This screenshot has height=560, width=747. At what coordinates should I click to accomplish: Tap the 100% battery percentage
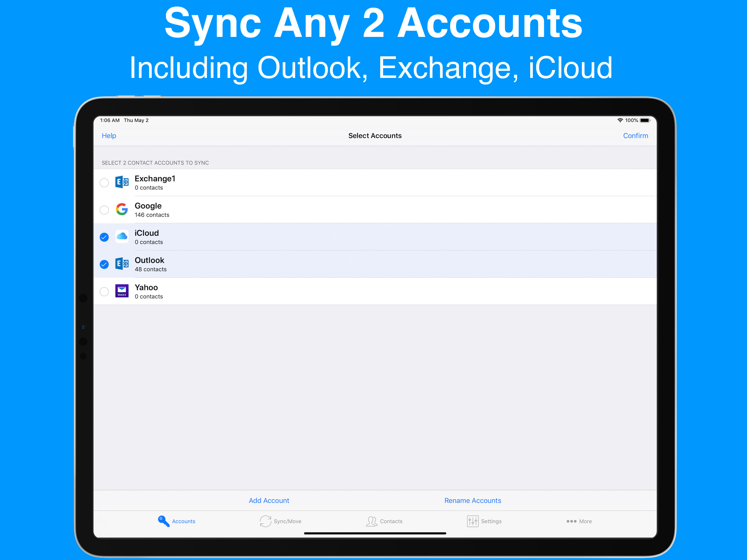[632, 120]
